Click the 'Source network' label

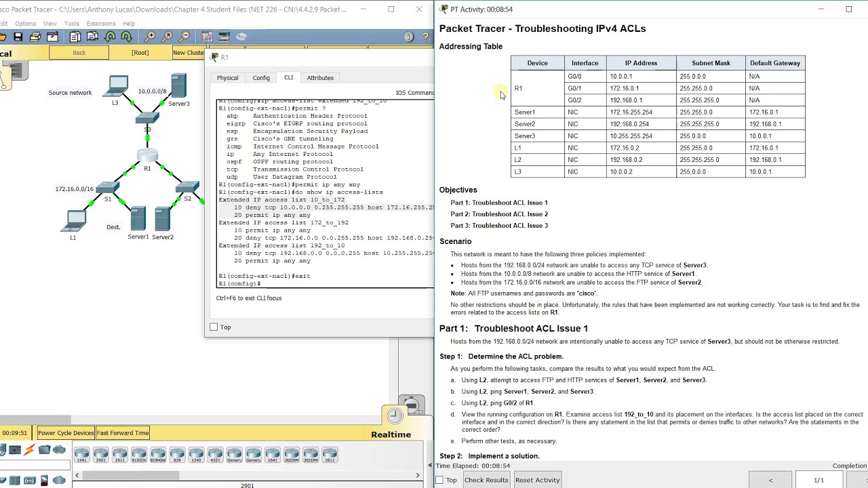pos(70,93)
